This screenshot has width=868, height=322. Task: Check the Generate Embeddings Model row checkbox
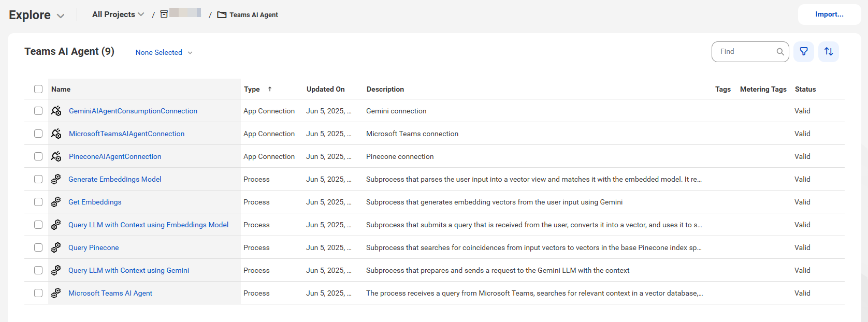[x=38, y=179]
